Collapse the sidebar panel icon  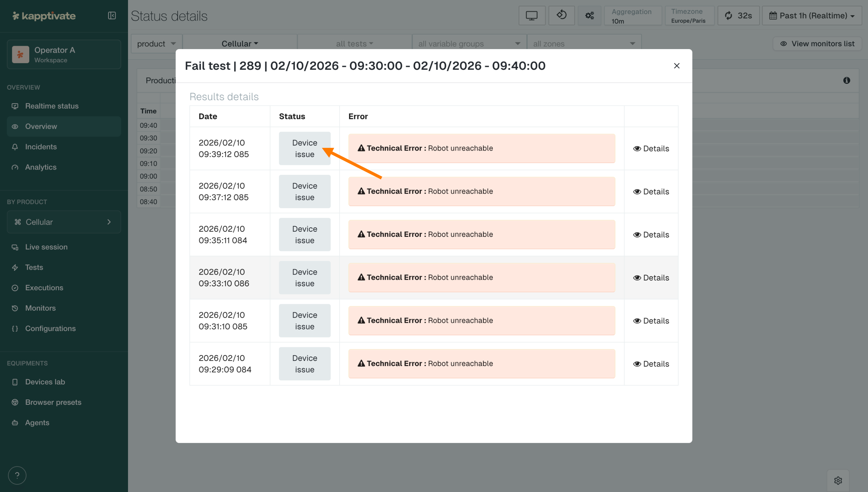(112, 16)
